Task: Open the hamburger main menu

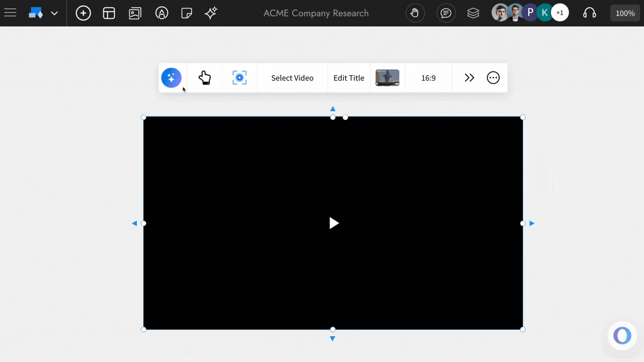Action: point(10,12)
